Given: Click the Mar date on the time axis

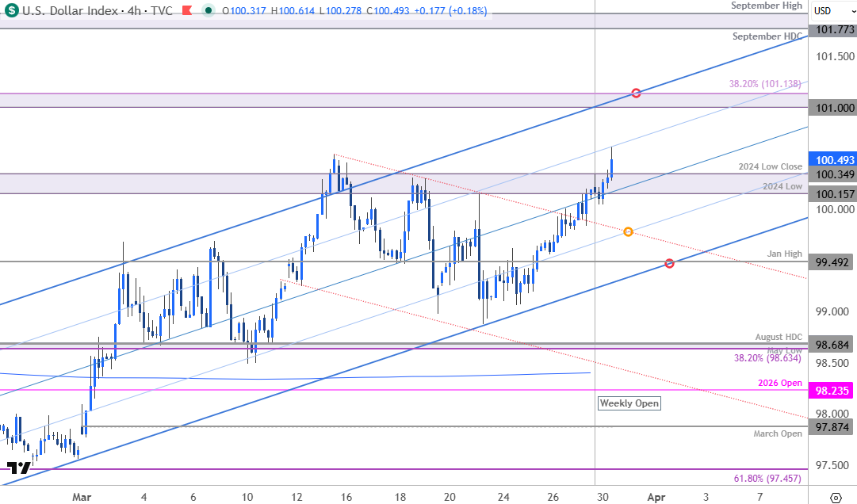Looking at the screenshot, I should pyautogui.click(x=82, y=497).
